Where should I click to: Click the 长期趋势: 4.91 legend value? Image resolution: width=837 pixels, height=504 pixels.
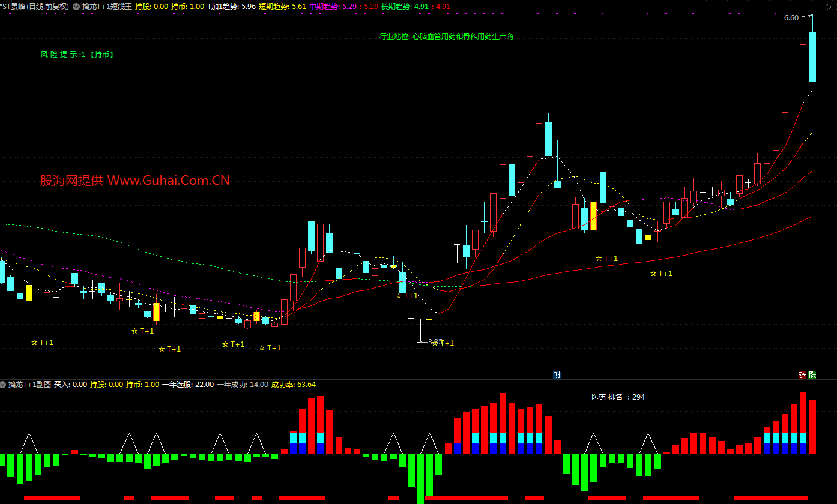point(405,7)
